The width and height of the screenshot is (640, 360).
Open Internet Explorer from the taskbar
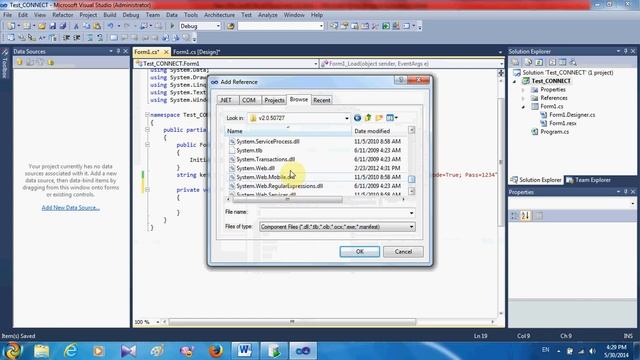(70, 351)
